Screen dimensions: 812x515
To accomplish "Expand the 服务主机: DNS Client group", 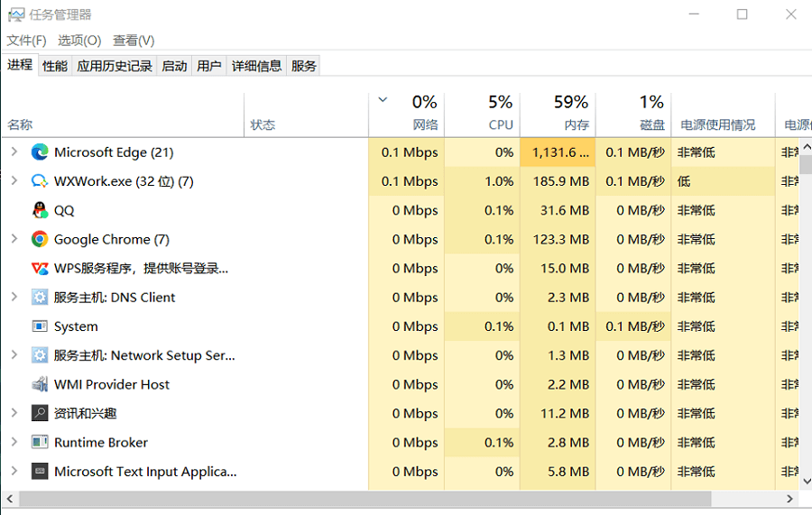I will coord(14,297).
